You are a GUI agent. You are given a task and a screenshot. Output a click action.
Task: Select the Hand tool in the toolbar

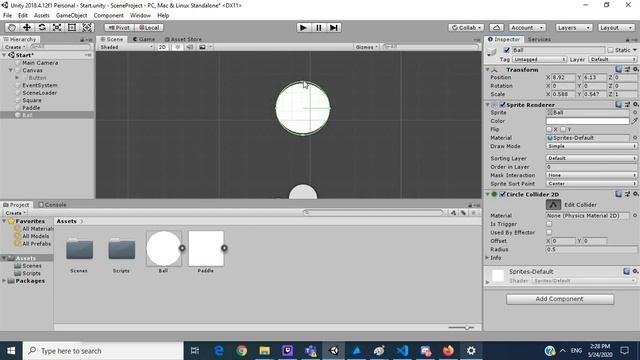click(12, 27)
